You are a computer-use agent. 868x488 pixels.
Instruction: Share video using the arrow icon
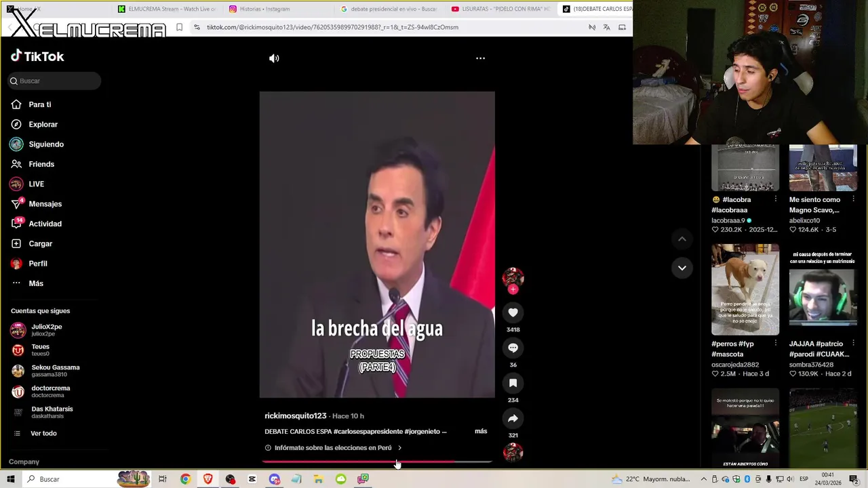click(x=513, y=418)
